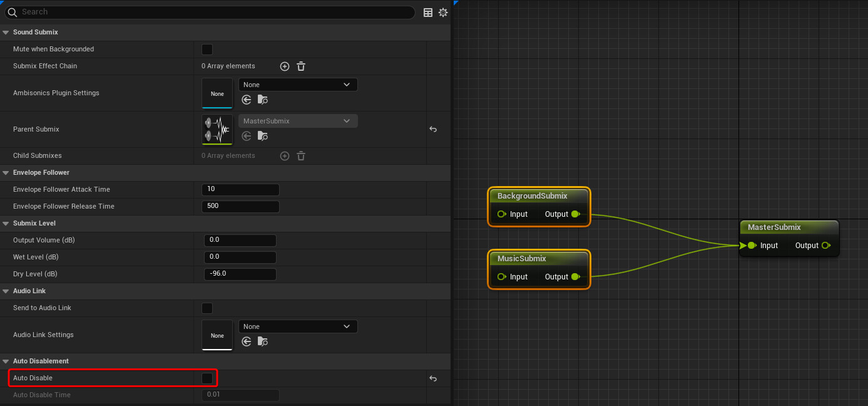Open the details panel settings gear

click(443, 12)
